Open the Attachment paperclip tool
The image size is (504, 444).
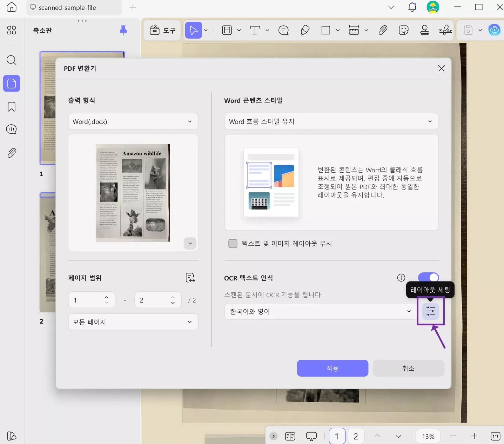point(383,30)
